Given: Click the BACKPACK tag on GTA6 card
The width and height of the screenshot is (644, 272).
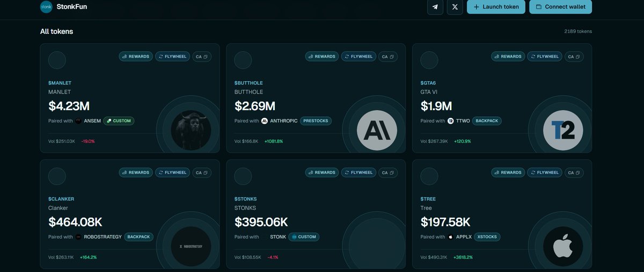Looking at the screenshot, I should pyautogui.click(x=487, y=121).
